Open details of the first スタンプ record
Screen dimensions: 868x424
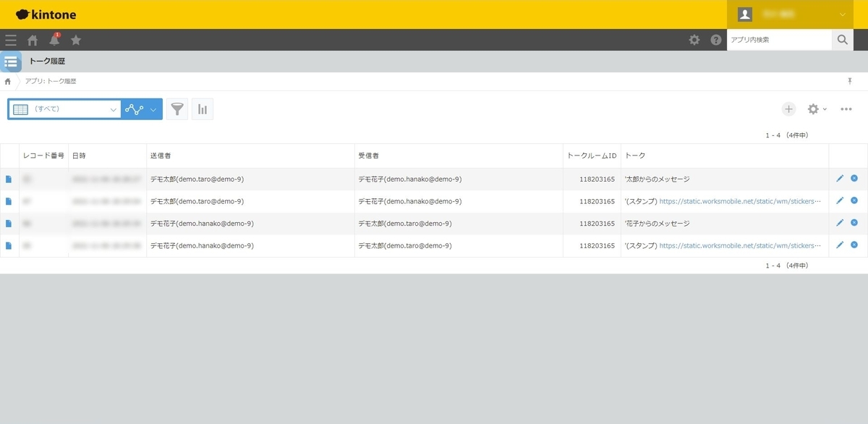9,201
